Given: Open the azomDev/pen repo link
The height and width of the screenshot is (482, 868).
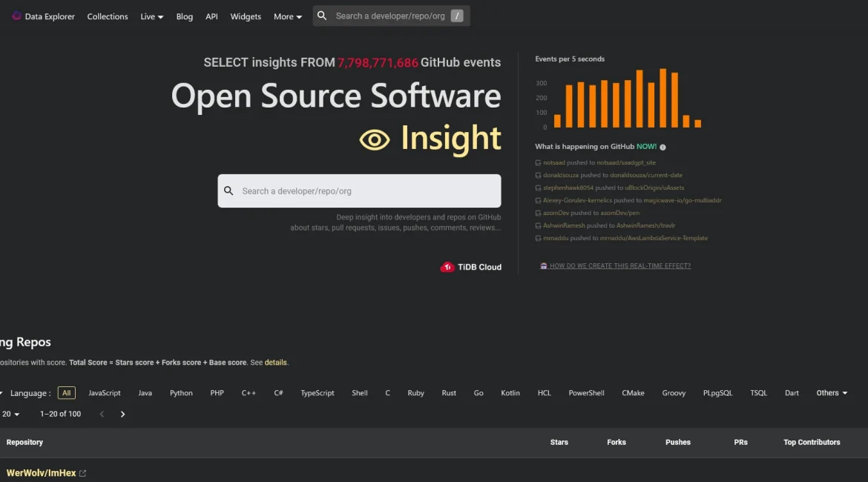Looking at the screenshot, I should pyautogui.click(x=619, y=213).
